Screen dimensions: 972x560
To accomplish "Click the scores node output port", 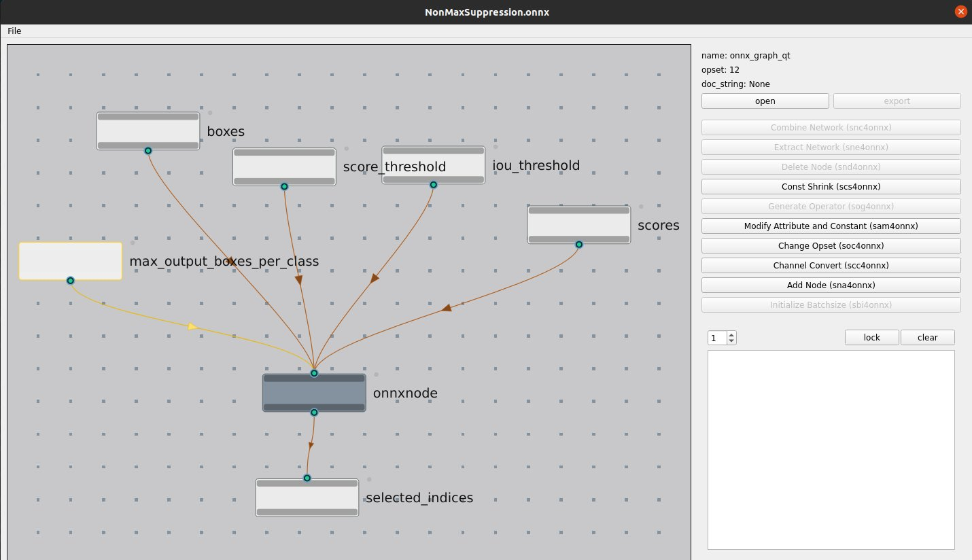I will tap(579, 245).
